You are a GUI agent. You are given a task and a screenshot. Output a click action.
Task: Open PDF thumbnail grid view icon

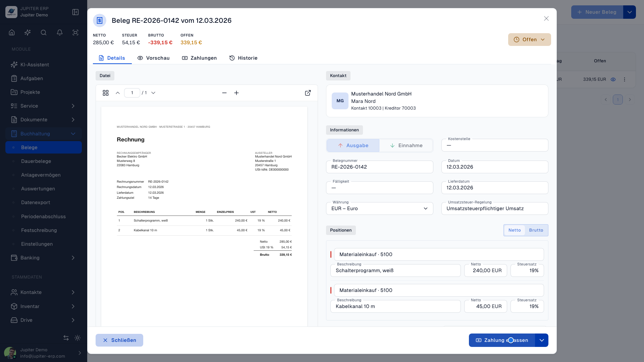tap(106, 93)
